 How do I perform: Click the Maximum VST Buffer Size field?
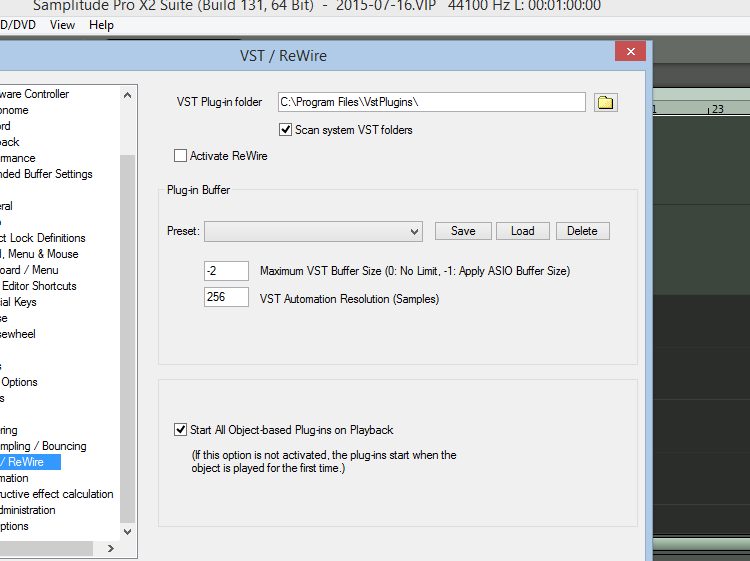pyautogui.click(x=226, y=271)
